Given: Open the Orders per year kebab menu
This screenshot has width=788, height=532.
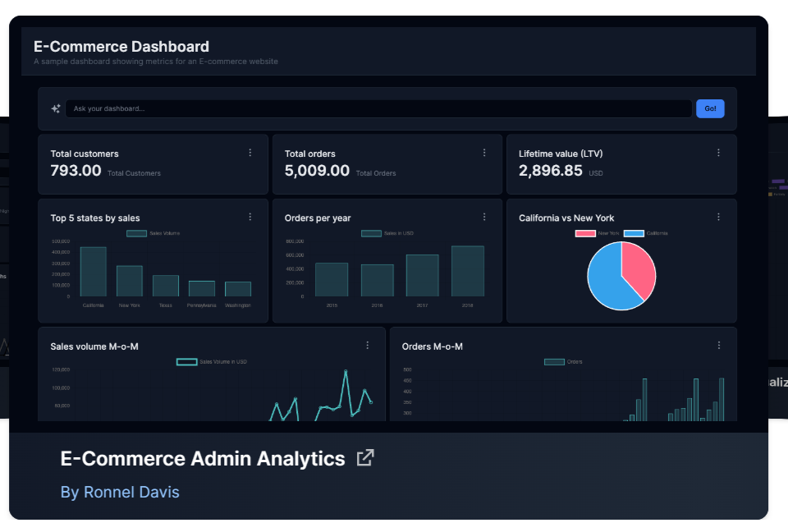Looking at the screenshot, I should coord(484,217).
